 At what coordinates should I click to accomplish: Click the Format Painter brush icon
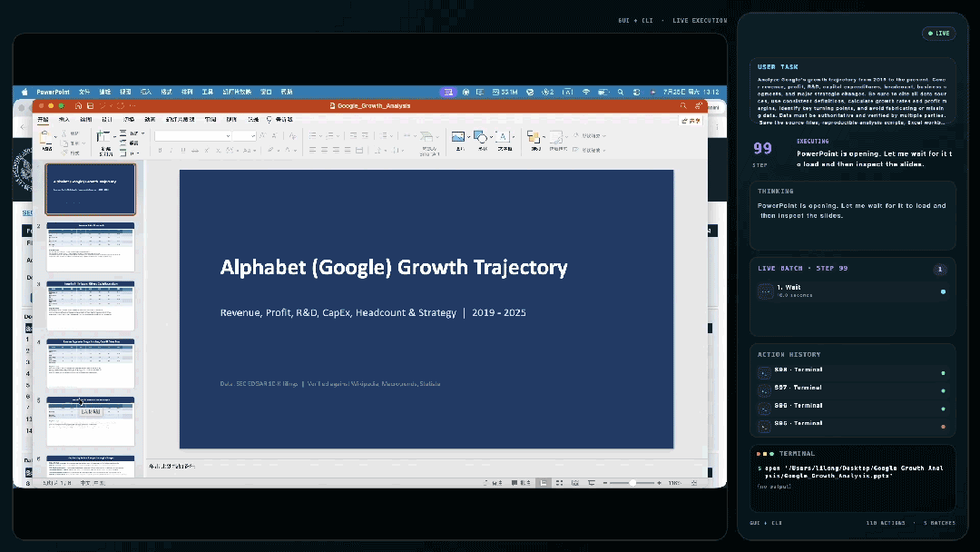64,153
